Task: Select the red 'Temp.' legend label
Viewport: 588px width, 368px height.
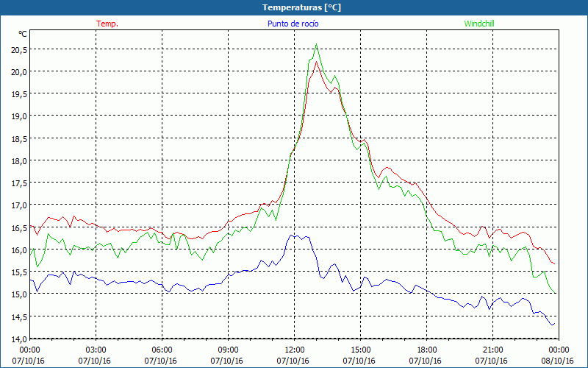Action: click(x=107, y=24)
